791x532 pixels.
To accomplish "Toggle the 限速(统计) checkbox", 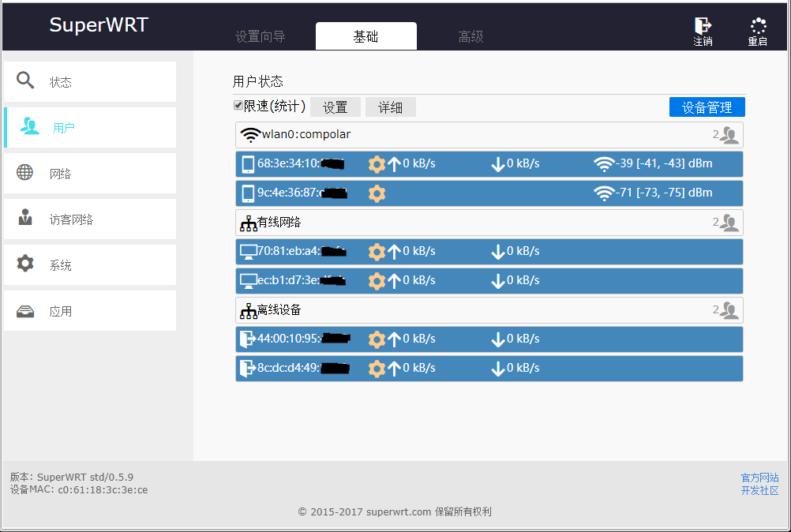I will [238, 106].
